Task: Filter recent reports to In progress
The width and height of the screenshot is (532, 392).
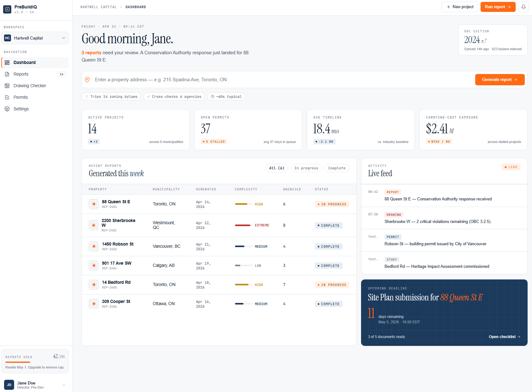Action: point(306,168)
